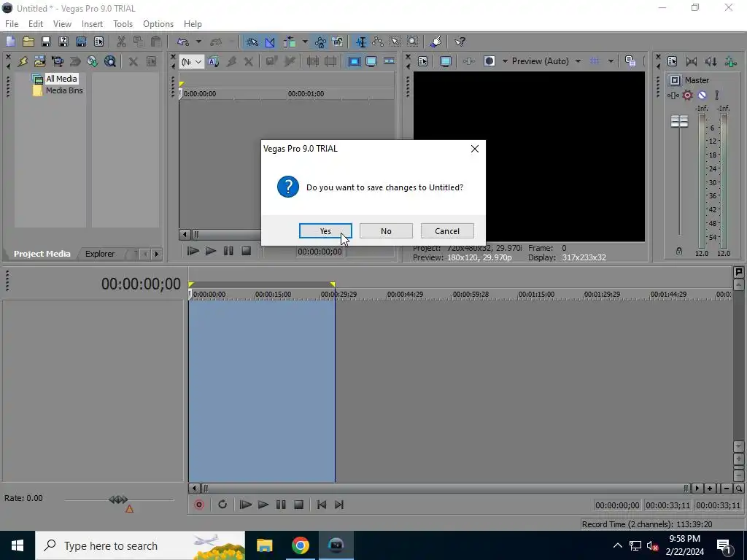This screenshot has height=560, width=747.
Task: Open the Undo history dropdown arrow
Action: 198,42
